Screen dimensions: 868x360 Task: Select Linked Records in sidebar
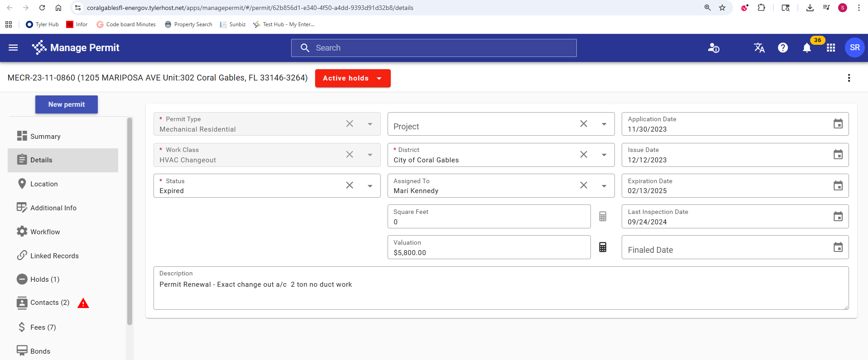54,256
